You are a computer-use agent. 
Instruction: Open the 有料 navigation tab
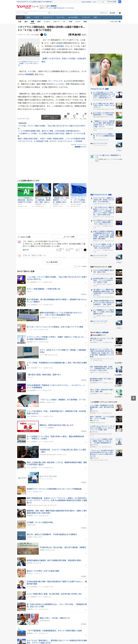point(95,17)
